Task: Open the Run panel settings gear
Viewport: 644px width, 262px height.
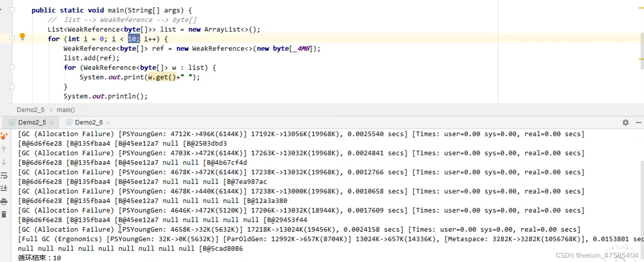Action: [625, 123]
